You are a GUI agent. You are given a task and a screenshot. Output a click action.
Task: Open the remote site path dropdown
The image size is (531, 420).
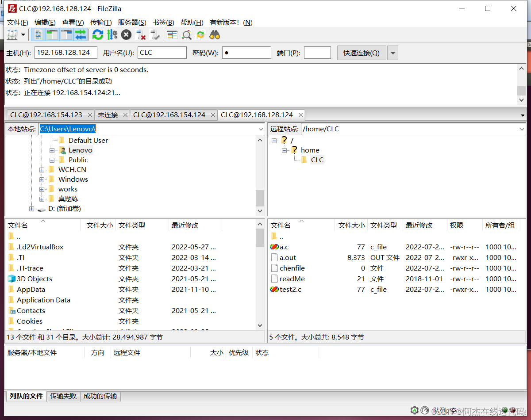pos(521,129)
